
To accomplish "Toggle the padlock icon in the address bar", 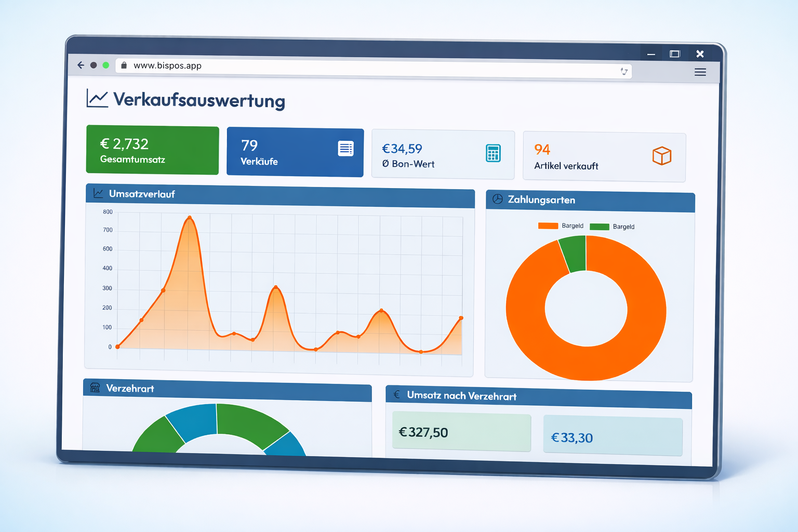I will (x=123, y=65).
